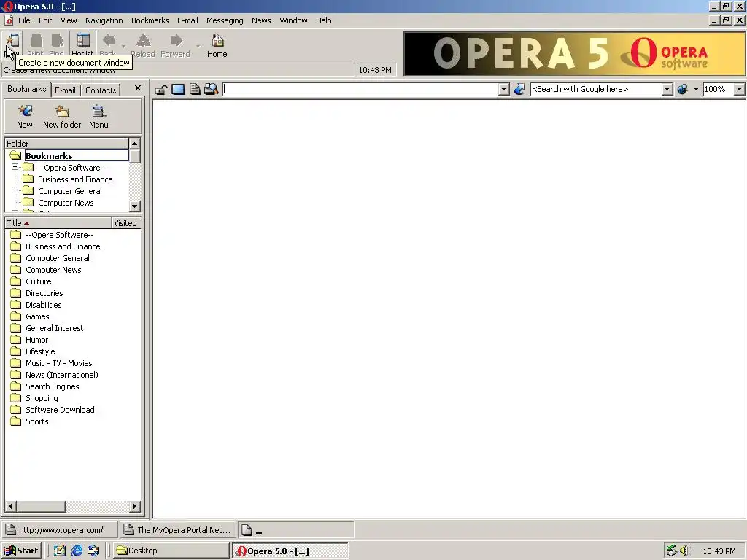Select the Culture folder in list

pos(38,281)
